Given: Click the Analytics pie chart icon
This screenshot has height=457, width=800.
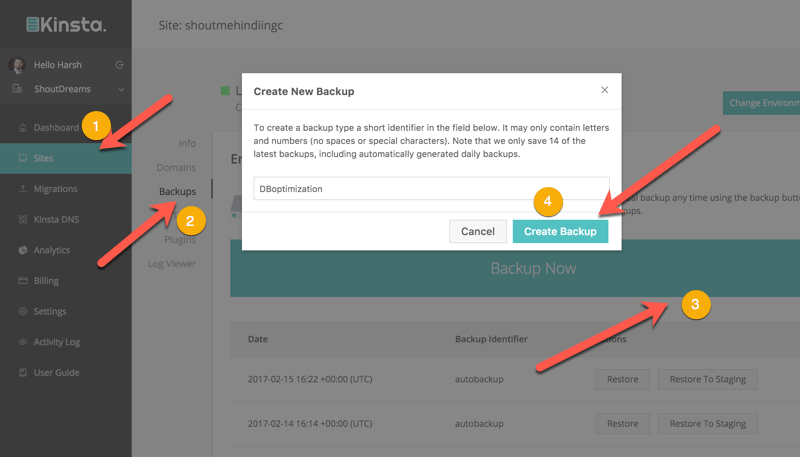Looking at the screenshot, I should 22,250.
